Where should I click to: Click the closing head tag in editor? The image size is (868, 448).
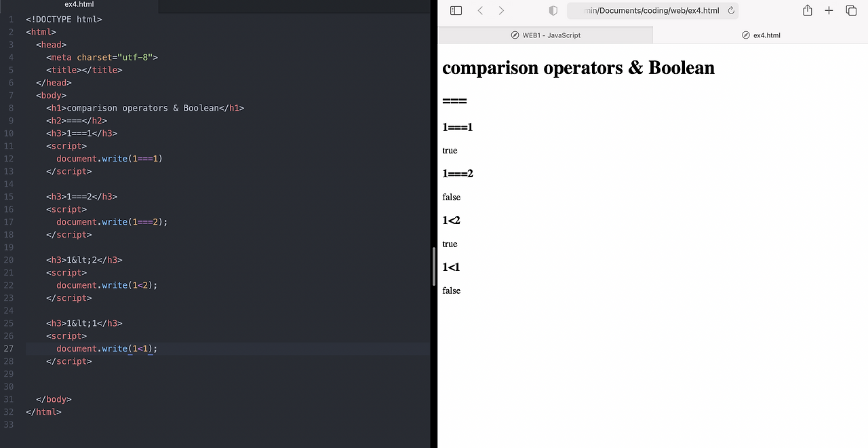(x=54, y=83)
